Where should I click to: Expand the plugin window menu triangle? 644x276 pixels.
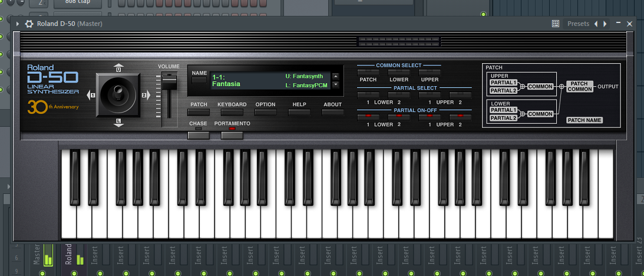(18, 24)
